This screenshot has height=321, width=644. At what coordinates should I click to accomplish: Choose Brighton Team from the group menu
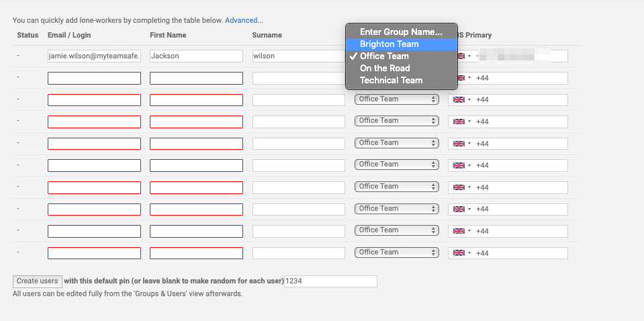402,44
